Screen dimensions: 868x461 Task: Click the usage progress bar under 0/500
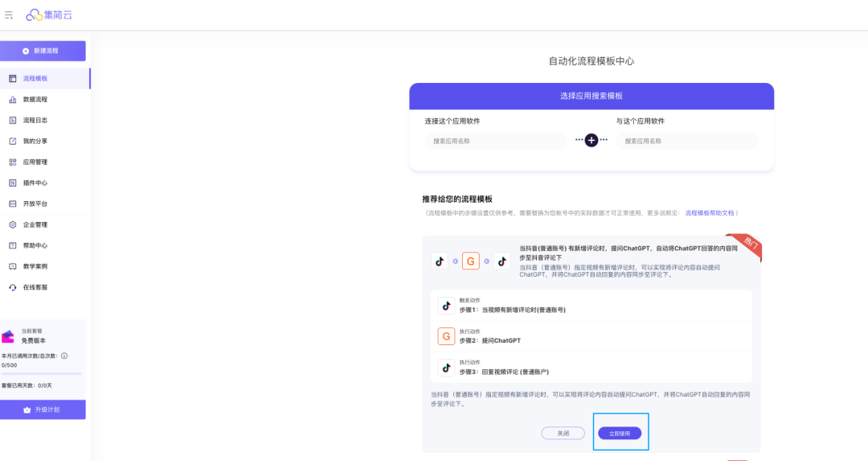[42, 374]
